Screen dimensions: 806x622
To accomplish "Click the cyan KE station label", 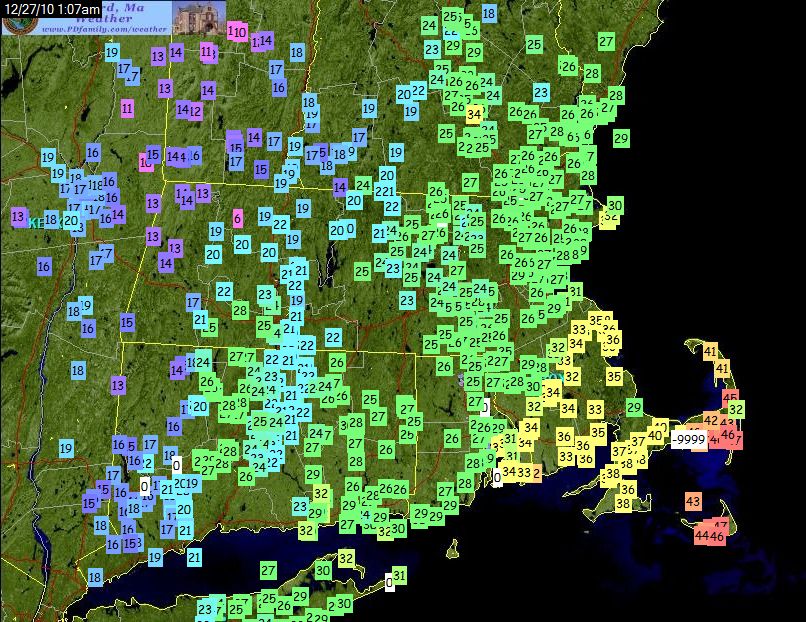I will click(36, 222).
